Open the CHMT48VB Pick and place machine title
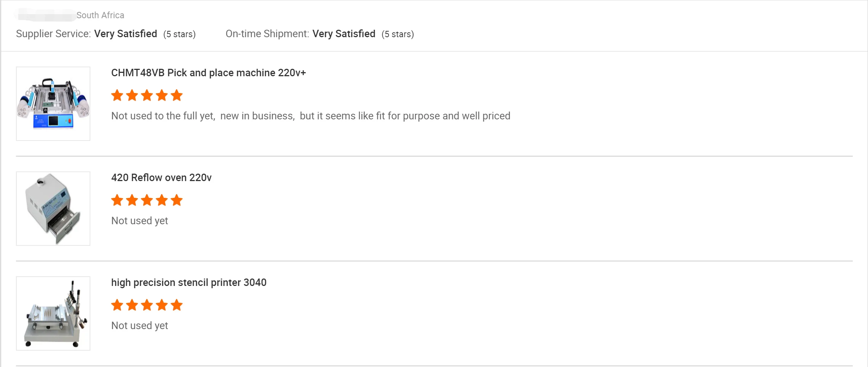The image size is (868, 367). click(208, 73)
